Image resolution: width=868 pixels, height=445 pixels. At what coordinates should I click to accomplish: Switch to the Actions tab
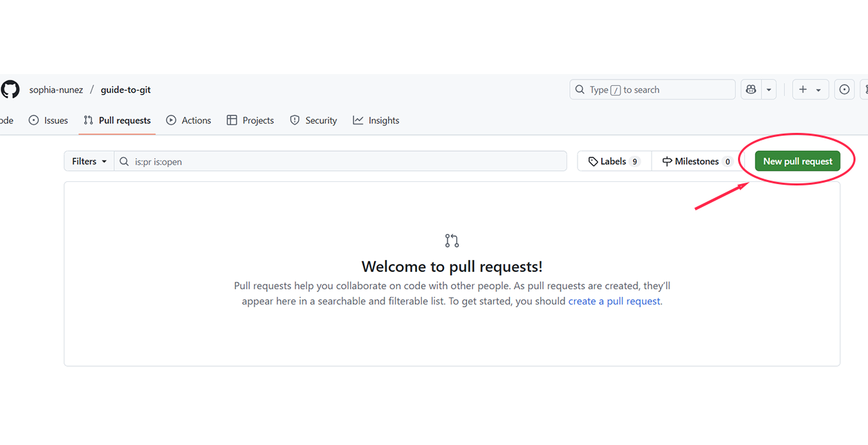188,120
